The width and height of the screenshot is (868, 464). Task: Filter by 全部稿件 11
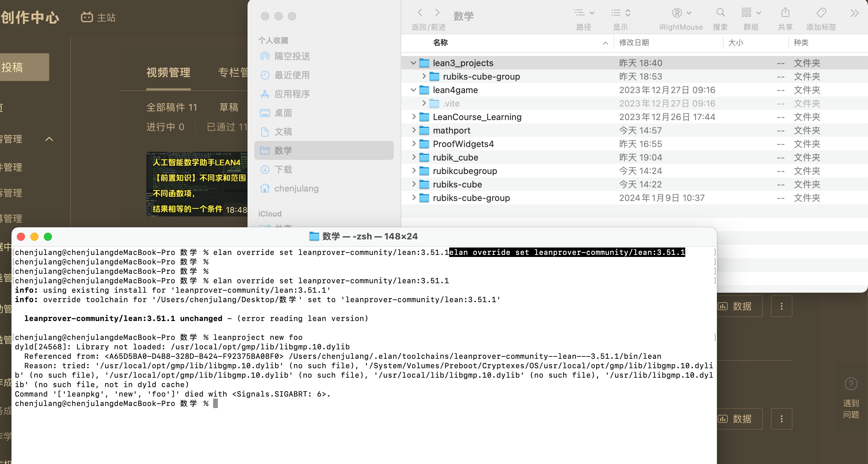click(172, 107)
